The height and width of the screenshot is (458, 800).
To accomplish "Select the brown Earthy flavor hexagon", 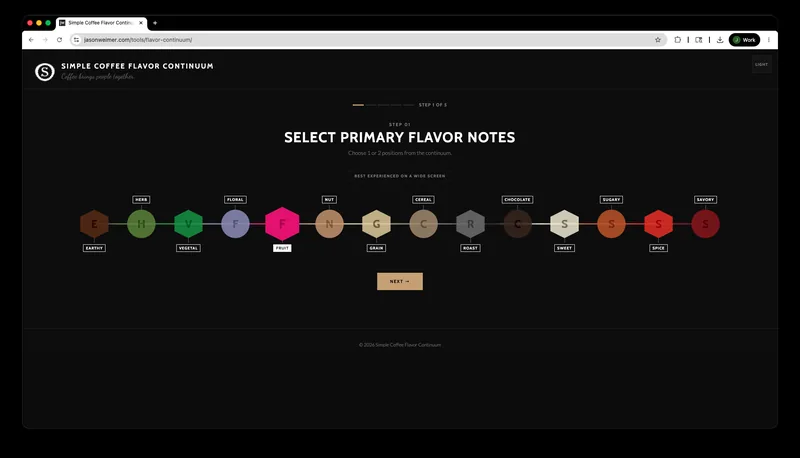I will point(94,224).
